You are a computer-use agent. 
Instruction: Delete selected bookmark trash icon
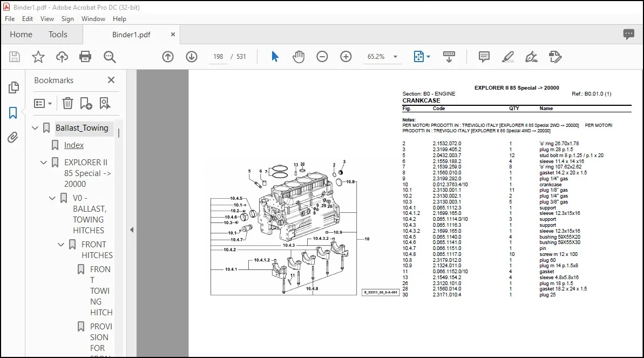click(x=67, y=103)
